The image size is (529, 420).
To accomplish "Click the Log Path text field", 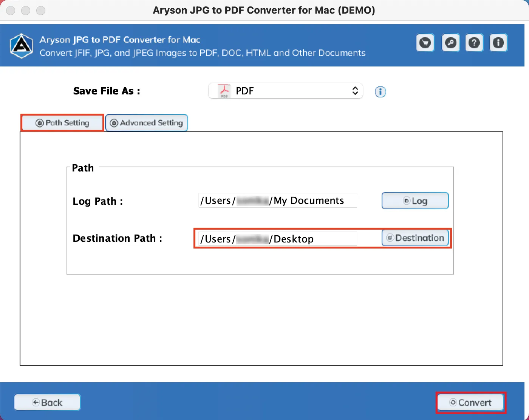I will 278,200.
